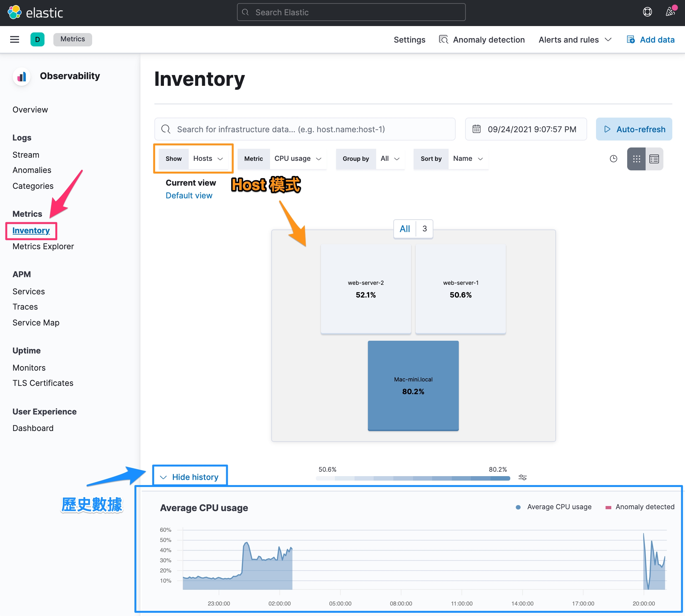Open the timeline clock icon
Image resolution: width=685 pixels, height=616 pixels.
pos(613,159)
